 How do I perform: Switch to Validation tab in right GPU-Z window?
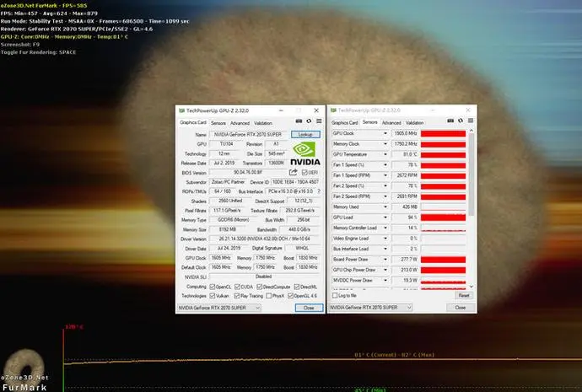point(414,123)
